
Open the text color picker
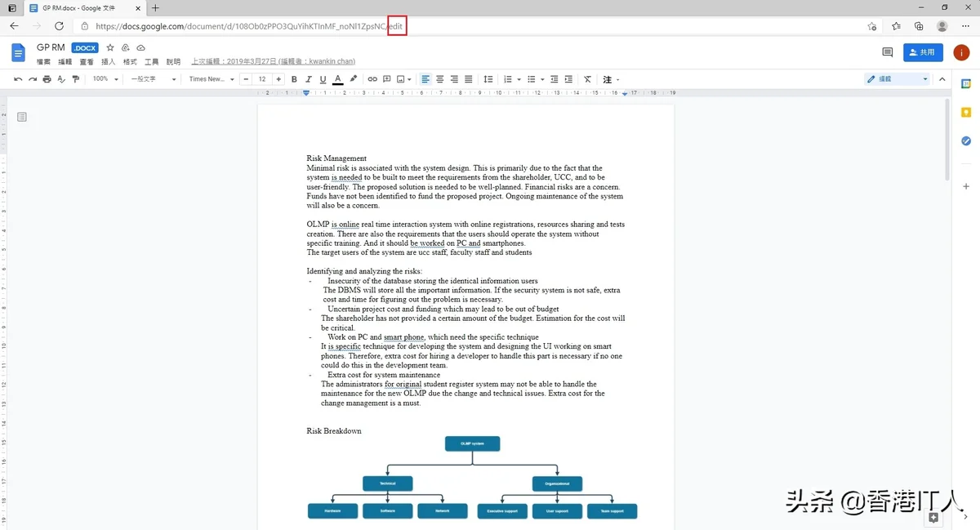(338, 79)
